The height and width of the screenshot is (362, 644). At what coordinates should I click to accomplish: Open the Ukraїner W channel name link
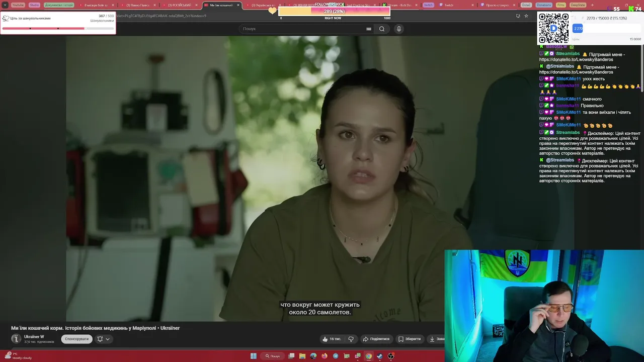pyautogui.click(x=34, y=337)
